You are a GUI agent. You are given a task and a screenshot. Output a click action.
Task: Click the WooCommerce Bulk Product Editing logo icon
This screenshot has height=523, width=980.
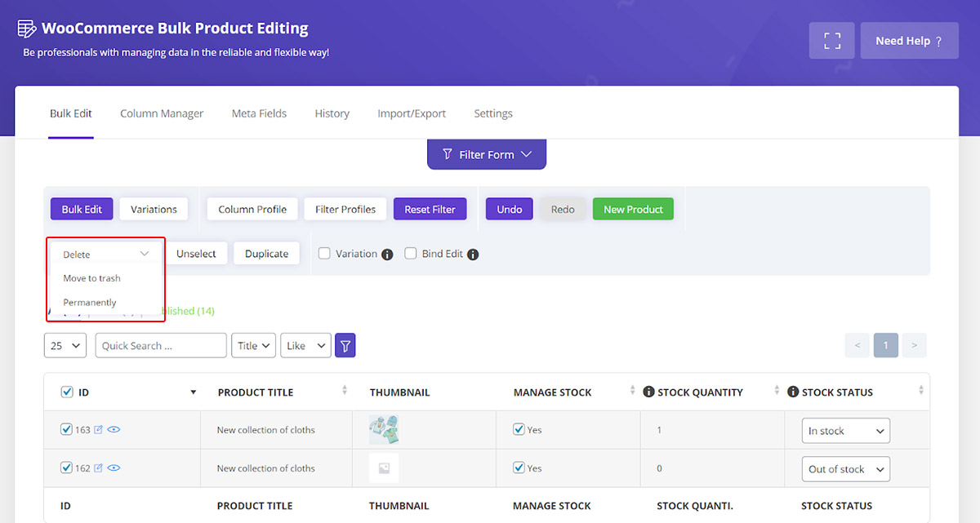tap(27, 29)
